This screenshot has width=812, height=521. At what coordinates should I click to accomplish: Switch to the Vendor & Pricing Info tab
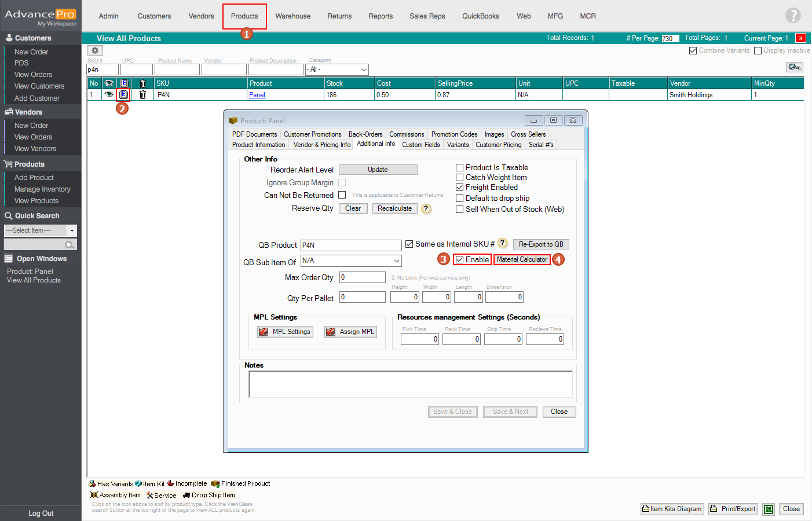321,145
